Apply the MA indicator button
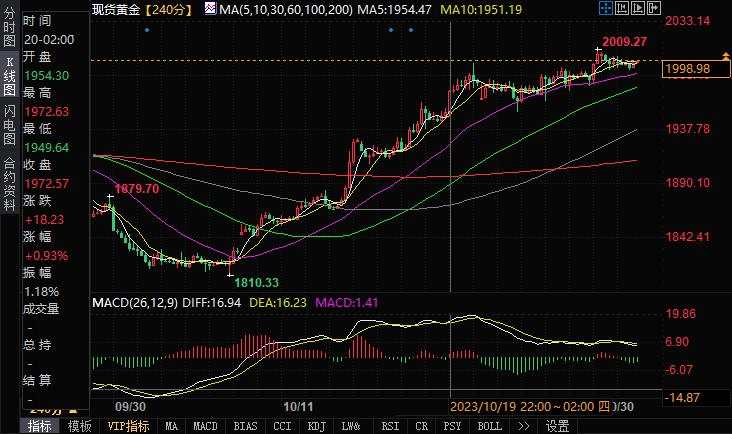Screen dimensions: 732x434 [171, 426]
